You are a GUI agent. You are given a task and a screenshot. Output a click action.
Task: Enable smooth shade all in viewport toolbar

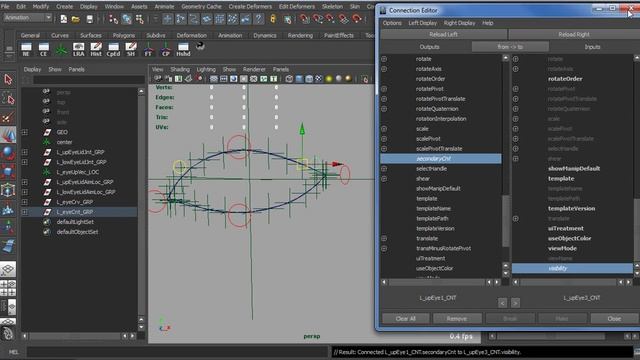pos(299,79)
